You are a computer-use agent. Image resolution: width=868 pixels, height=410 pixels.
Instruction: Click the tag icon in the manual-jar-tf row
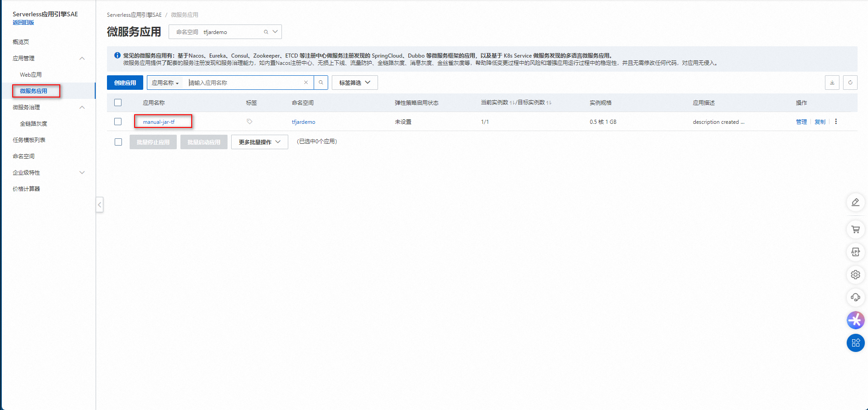pos(249,122)
